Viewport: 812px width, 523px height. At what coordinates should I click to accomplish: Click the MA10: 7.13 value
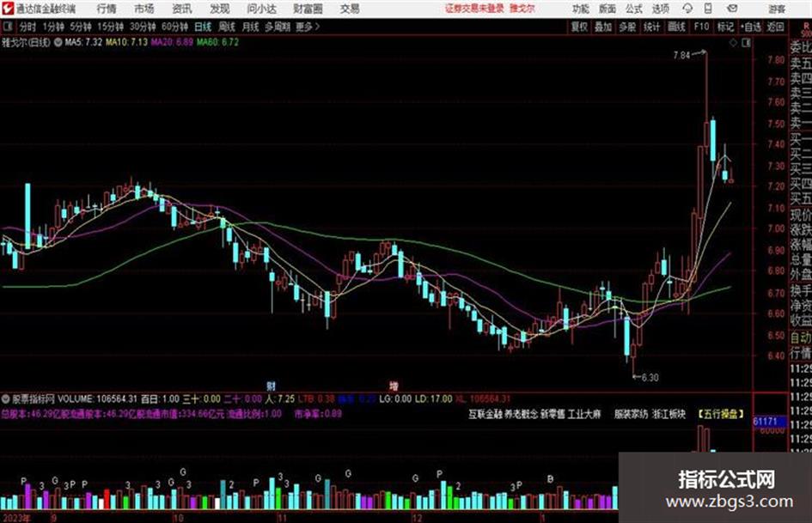coord(126,42)
